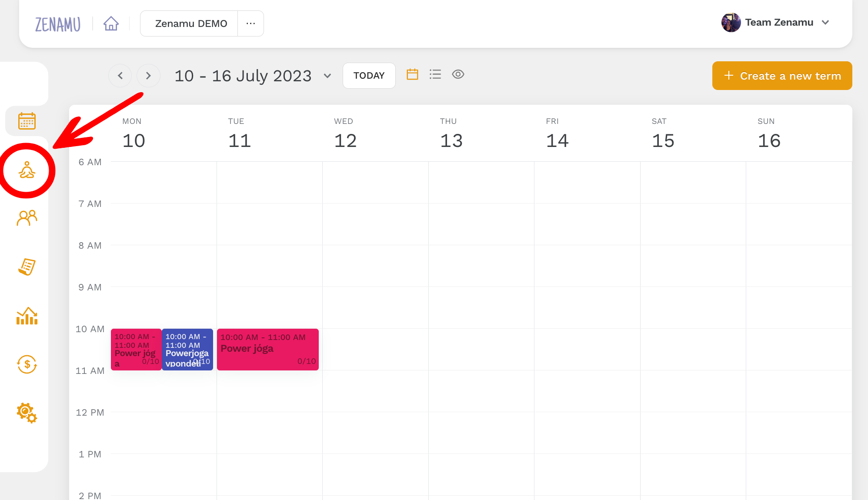Select the yoga/meditation pose icon
This screenshot has width=868, height=500.
tap(27, 172)
